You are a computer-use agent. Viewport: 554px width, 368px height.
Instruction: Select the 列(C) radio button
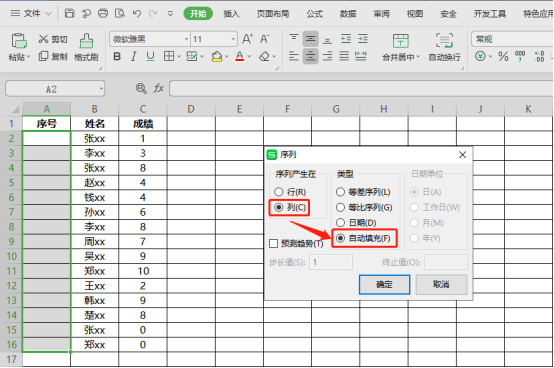coord(278,207)
